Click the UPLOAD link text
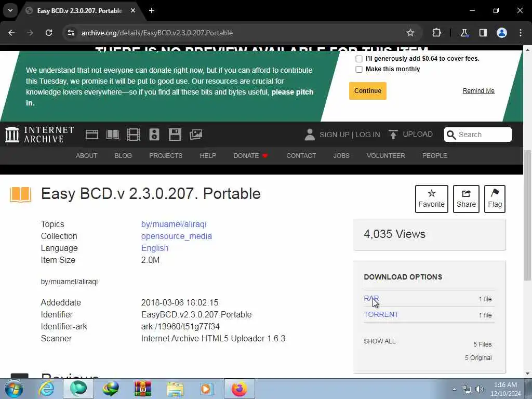The height and width of the screenshot is (399, 532). coord(418,135)
